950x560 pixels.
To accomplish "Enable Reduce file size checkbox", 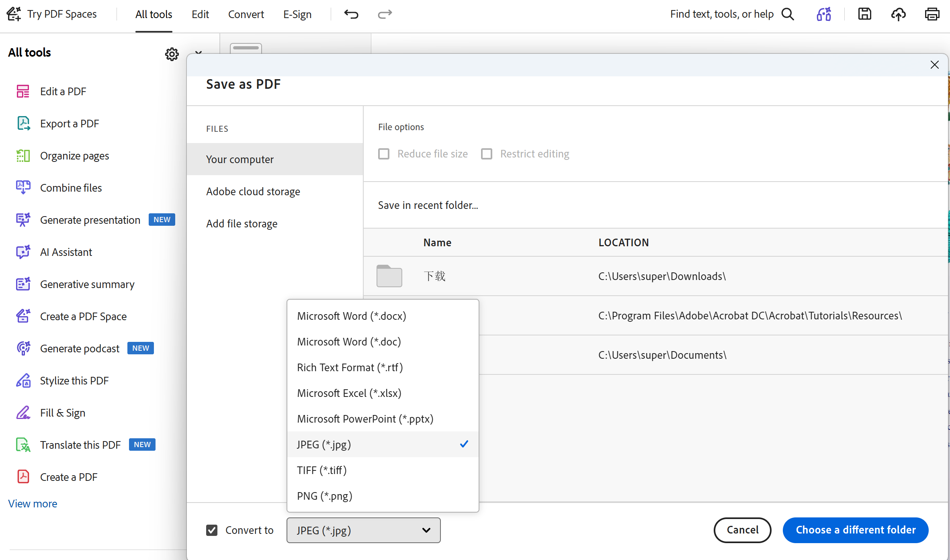I will tap(384, 154).
